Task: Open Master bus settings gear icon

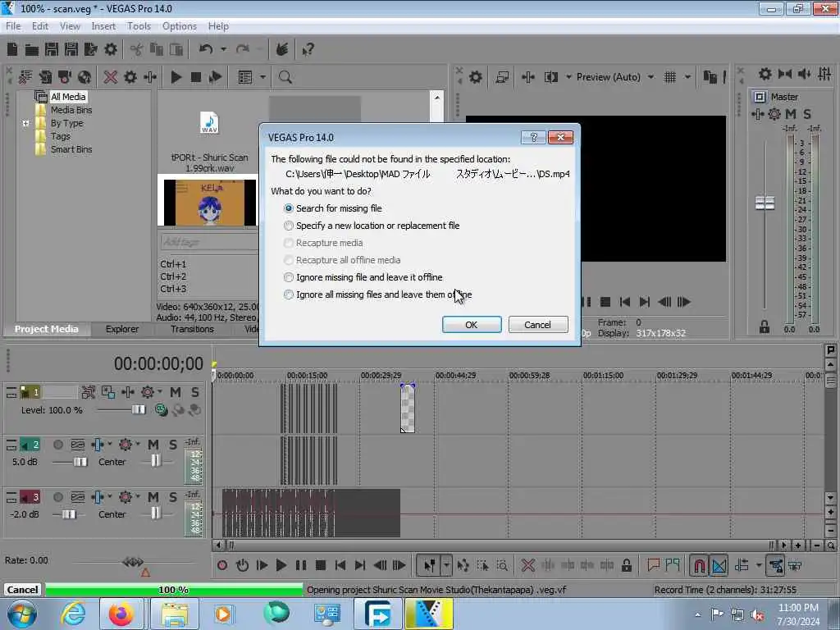Action: 765,74
